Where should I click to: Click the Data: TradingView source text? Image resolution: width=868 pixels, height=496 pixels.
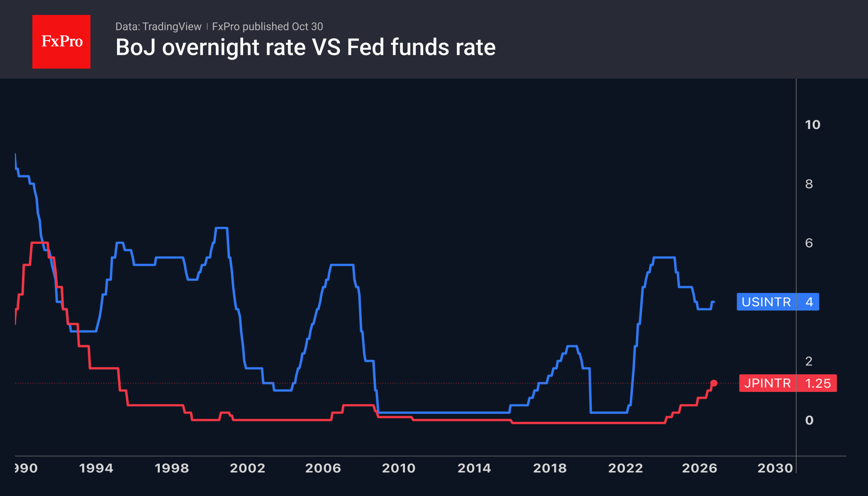point(158,27)
